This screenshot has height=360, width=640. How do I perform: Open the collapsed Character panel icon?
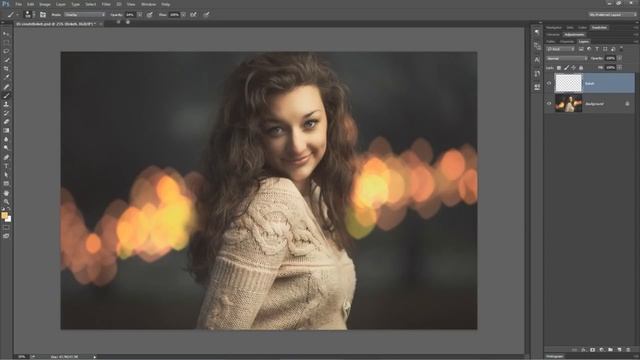[537, 60]
